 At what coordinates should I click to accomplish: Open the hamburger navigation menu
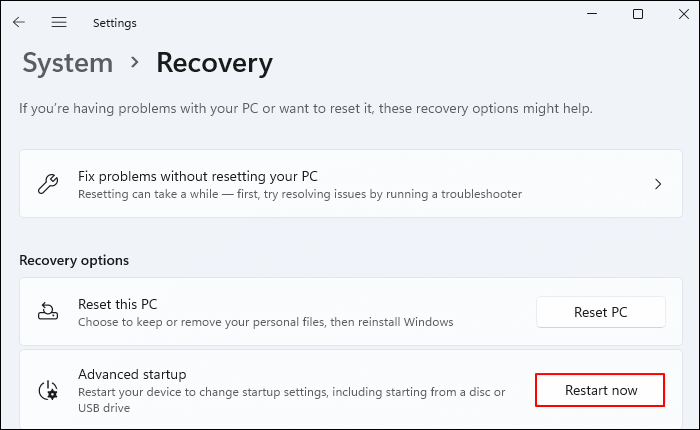(59, 22)
